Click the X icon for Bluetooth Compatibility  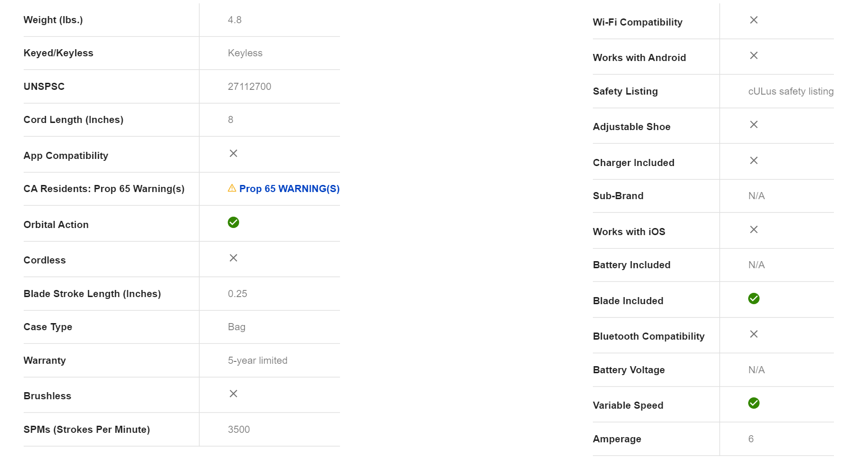tap(754, 334)
